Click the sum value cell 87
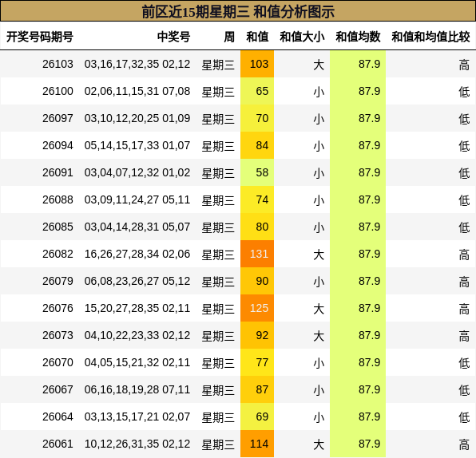 [257, 389]
